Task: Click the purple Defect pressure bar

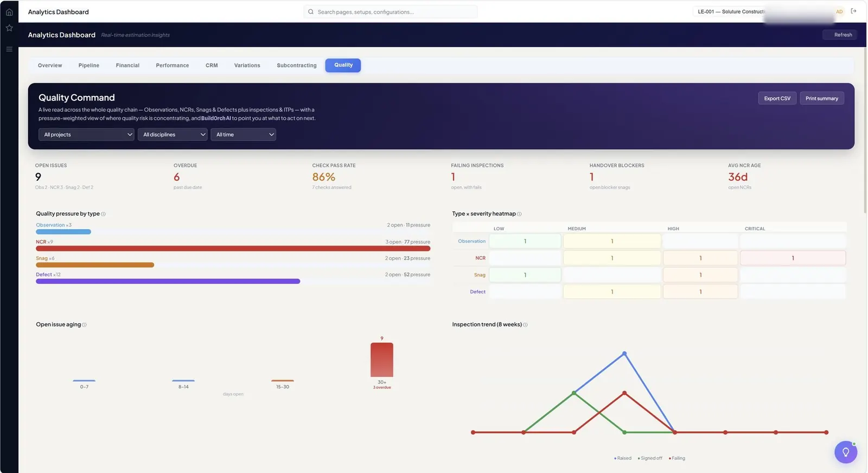Action: click(168, 281)
